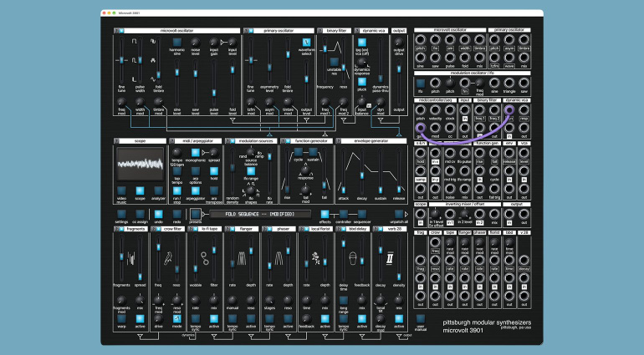Image resolution: width=644 pixels, height=355 pixels.
Task: Click the verb 28 decay slider
Action: (x=381, y=260)
